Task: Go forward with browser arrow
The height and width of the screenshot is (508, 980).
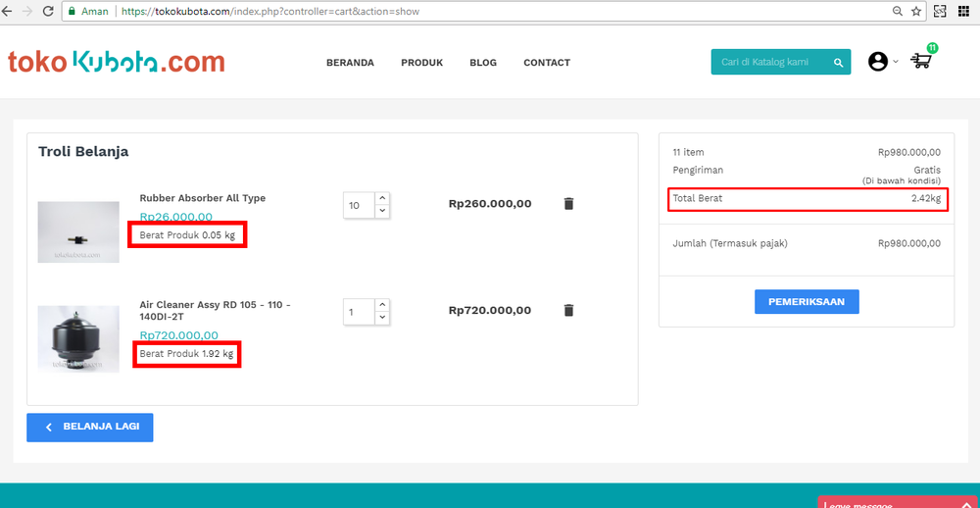Action: tap(26, 11)
